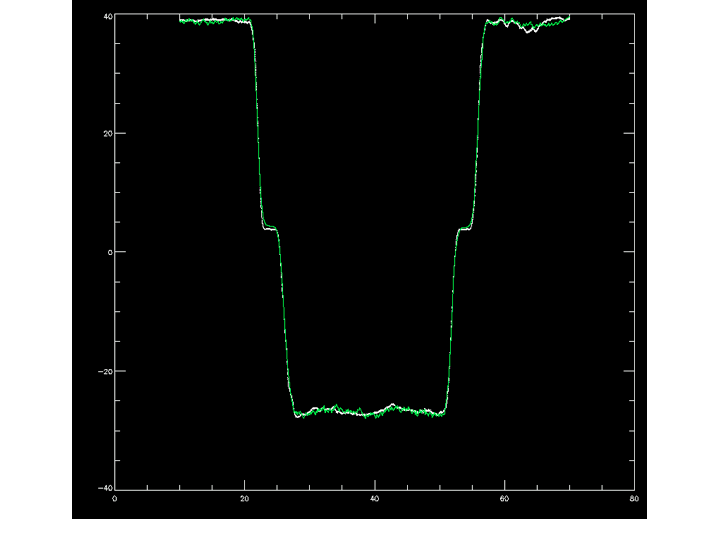Click the curve's end point at x=70
The width and height of the screenshot is (720, 540).
coord(569,17)
